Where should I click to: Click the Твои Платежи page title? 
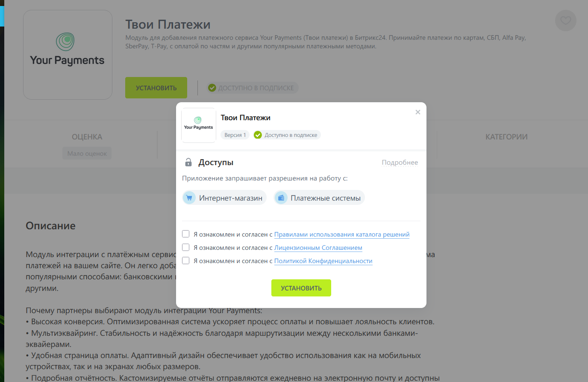pyautogui.click(x=168, y=24)
